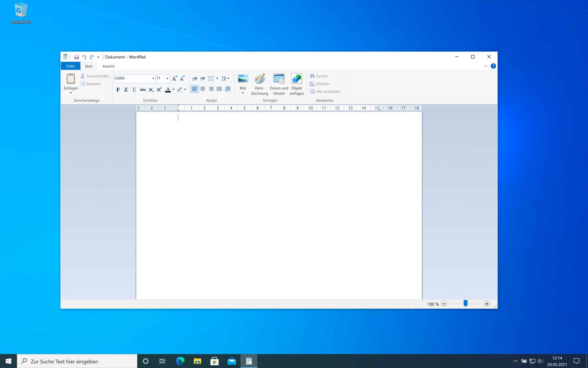Open the Datei menu

click(x=70, y=66)
